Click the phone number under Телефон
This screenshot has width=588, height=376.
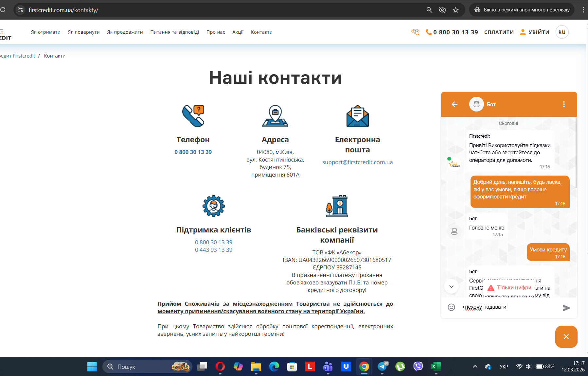193,152
